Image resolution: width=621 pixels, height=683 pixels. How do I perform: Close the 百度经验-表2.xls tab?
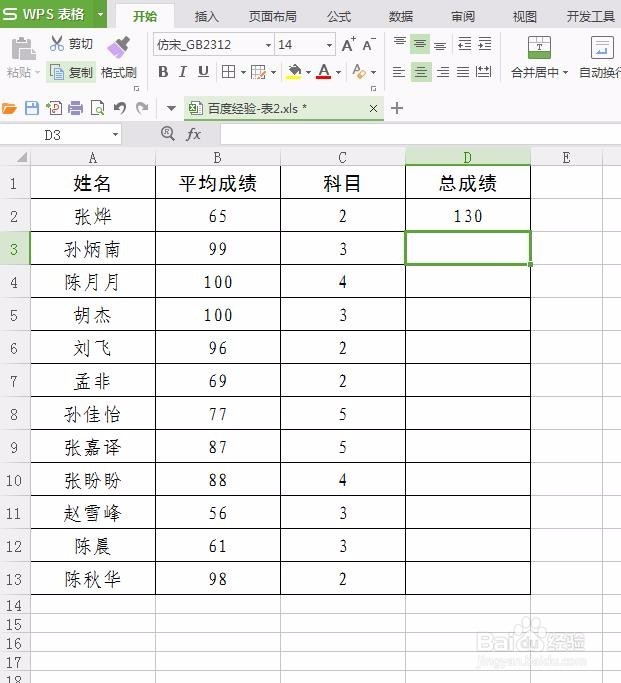tap(373, 108)
